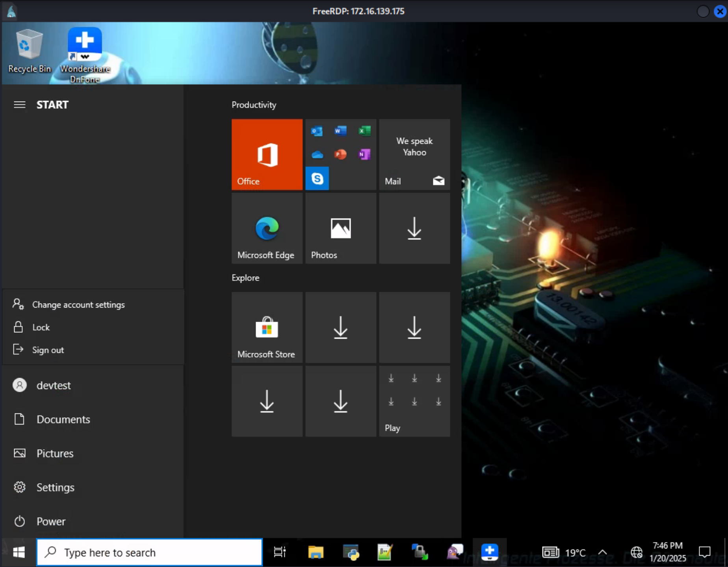Launch the Microsoft Edge tile
The height and width of the screenshot is (567, 728).
[x=267, y=228]
